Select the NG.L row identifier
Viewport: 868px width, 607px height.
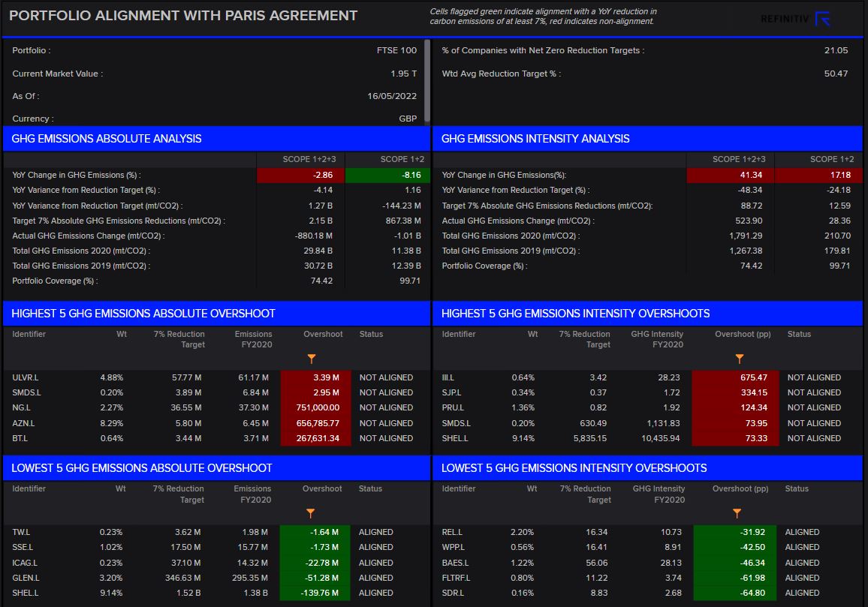pyautogui.click(x=21, y=407)
